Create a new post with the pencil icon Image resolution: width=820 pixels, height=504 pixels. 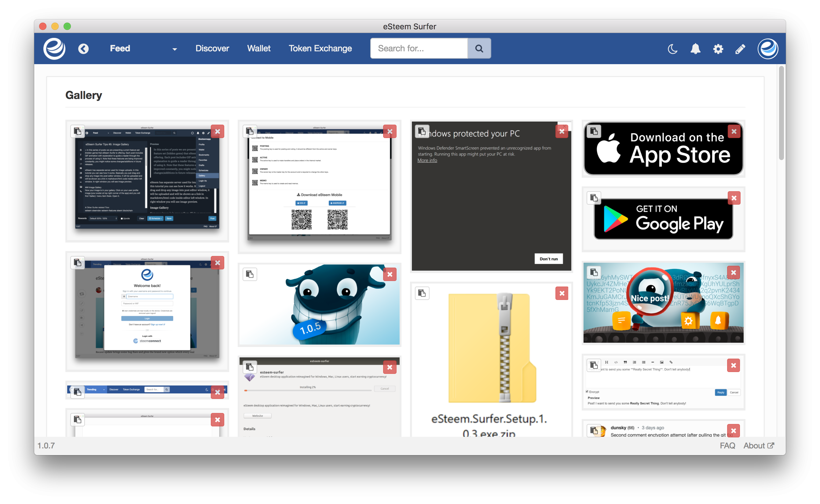point(740,49)
